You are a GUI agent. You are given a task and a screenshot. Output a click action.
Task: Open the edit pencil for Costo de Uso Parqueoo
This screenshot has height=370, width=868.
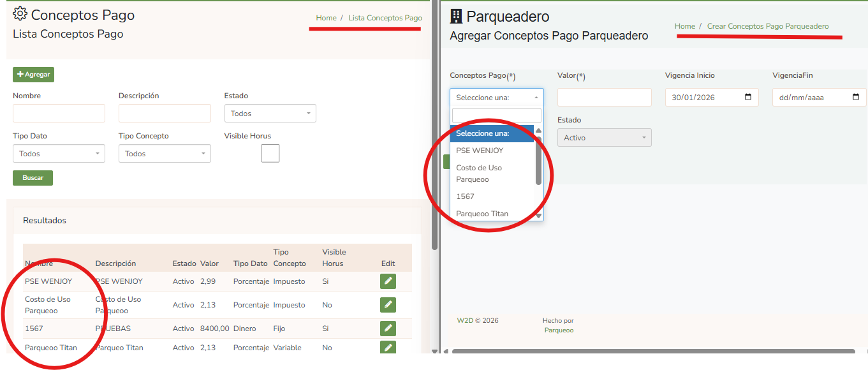pos(388,304)
